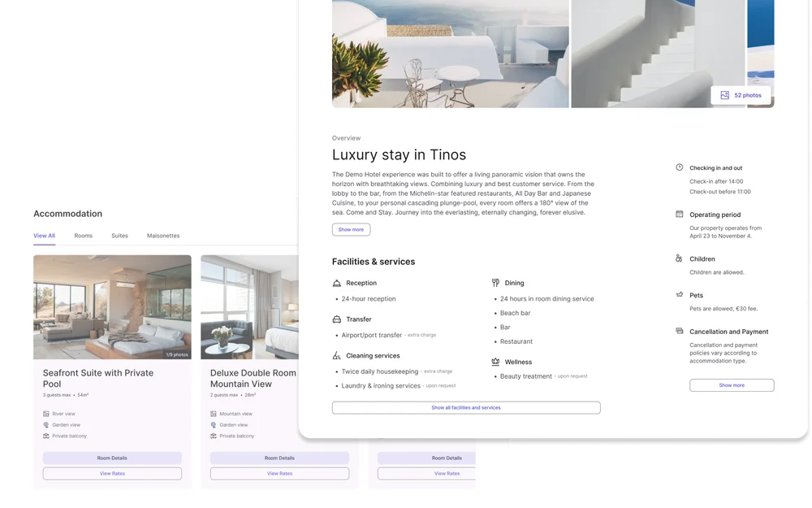Image resolution: width=812 pixels, height=508 pixels.
Task: Click the Cancellation and Payment card icon
Action: point(680,332)
